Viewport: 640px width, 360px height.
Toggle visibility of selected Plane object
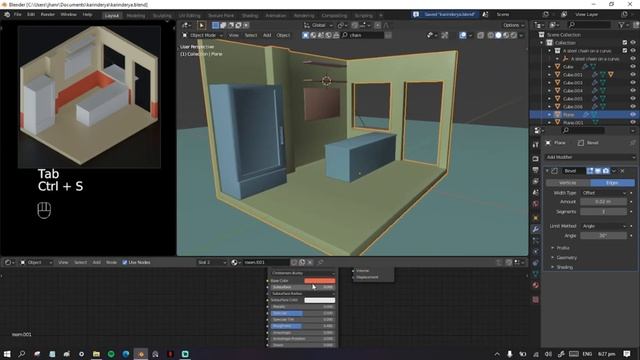click(633, 115)
